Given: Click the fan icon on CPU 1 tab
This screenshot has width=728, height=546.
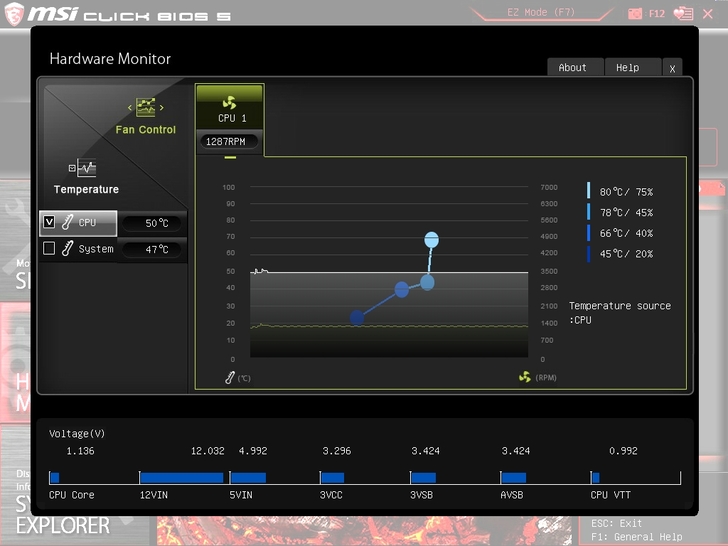Looking at the screenshot, I should [229, 102].
